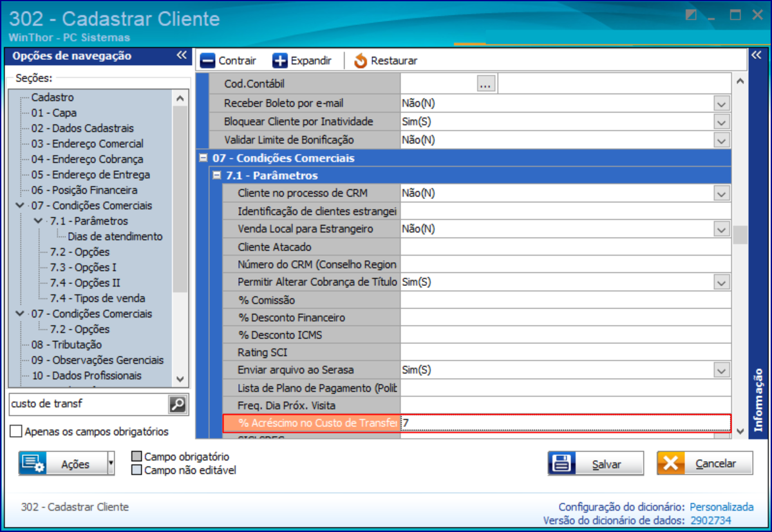Click the Cancelar button

pos(704,464)
